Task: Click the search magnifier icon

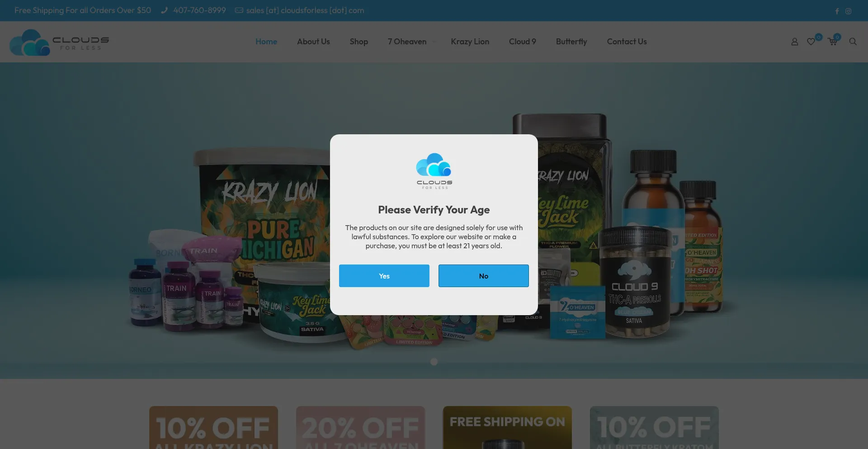Action: coord(853,42)
